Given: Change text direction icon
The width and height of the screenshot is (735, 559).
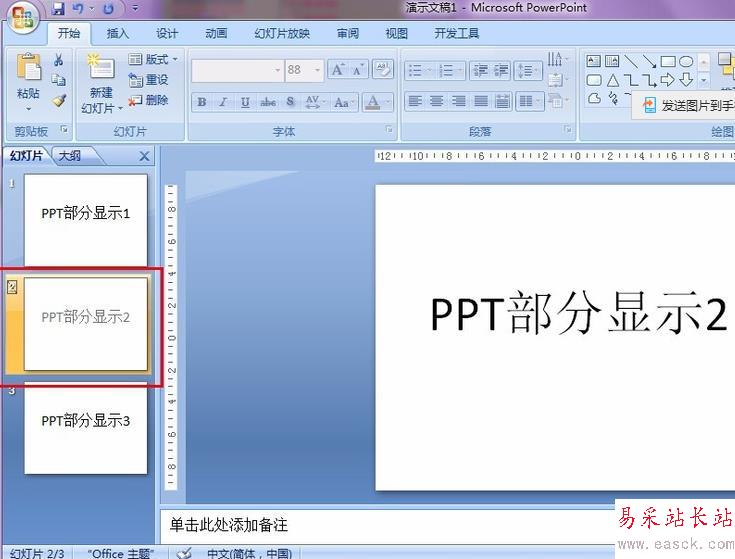Looking at the screenshot, I should [557, 59].
